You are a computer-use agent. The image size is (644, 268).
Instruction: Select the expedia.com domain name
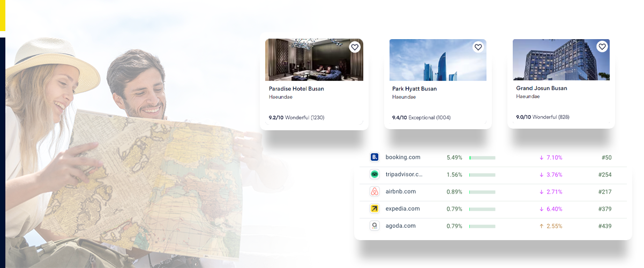pos(403,209)
